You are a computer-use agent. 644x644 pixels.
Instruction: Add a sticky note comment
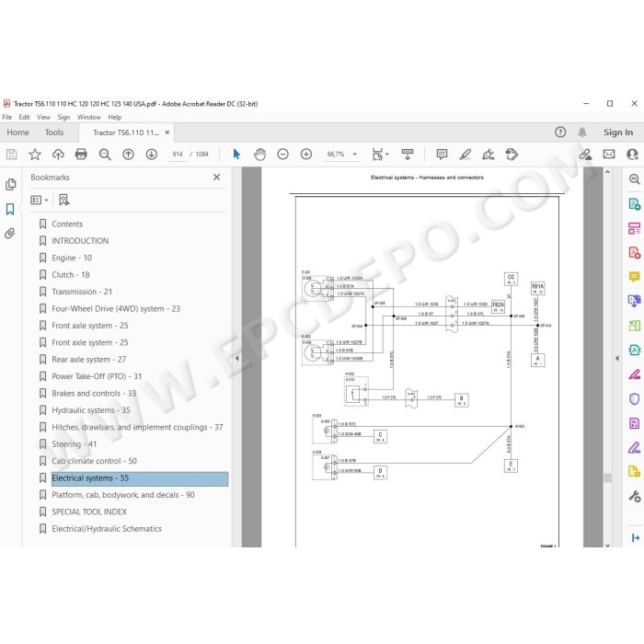[442, 155]
